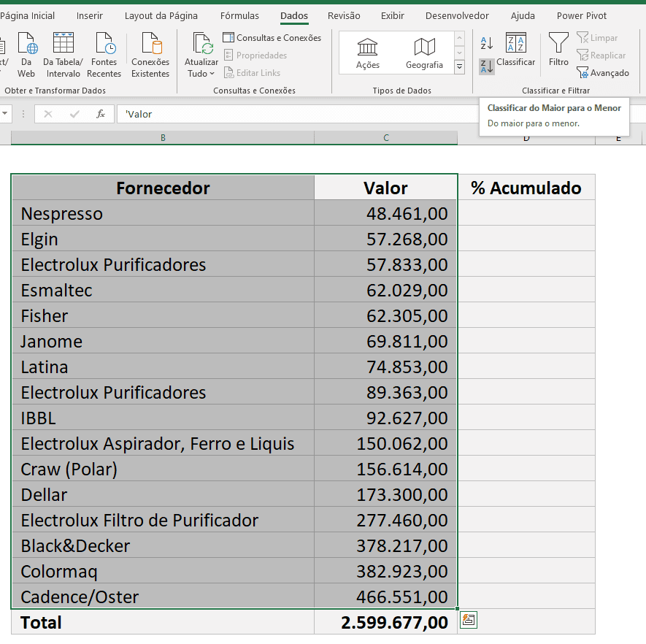Select the Janome cell

[x=164, y=341]
